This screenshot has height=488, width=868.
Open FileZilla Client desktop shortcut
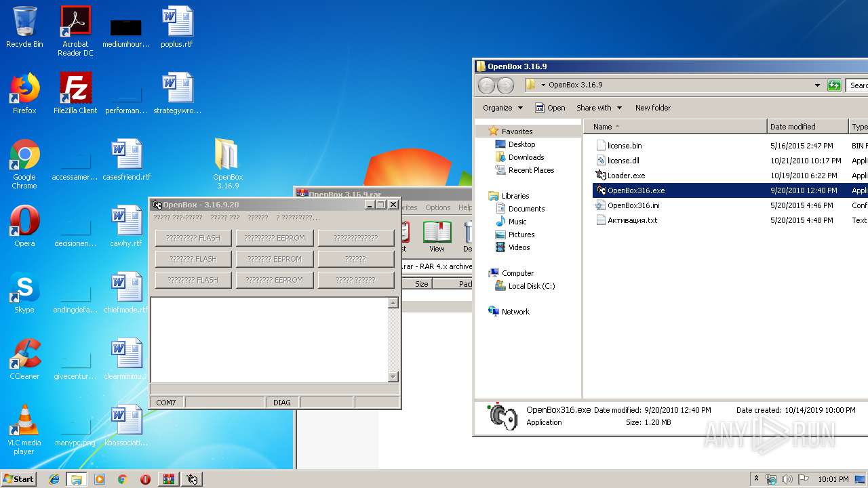[x=75, y=94]
